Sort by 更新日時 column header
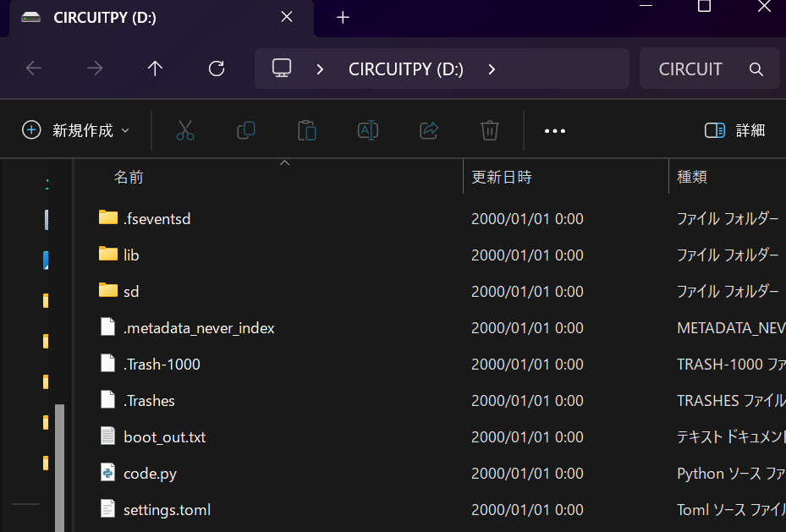Screen dimensions: 786x532 [501, 177]
